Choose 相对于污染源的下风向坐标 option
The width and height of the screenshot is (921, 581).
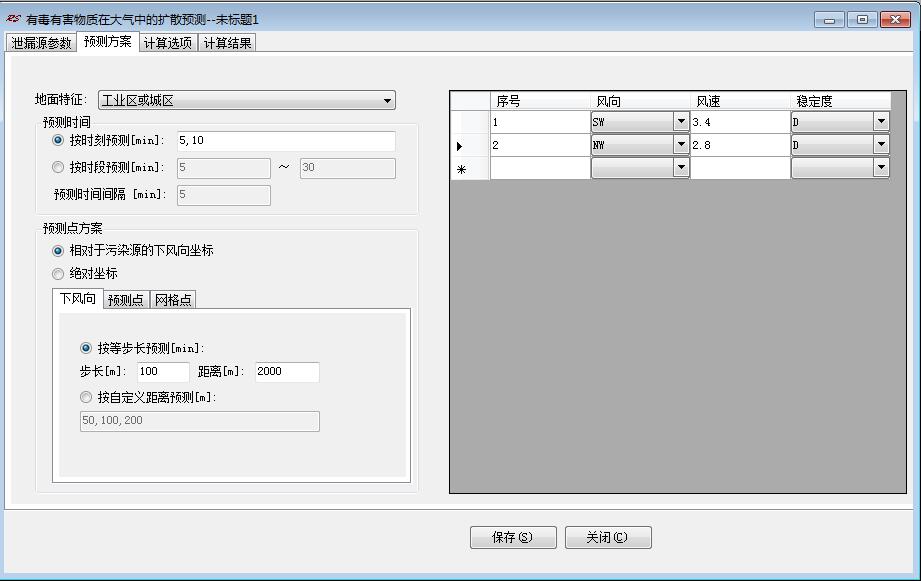coord(58,251)
